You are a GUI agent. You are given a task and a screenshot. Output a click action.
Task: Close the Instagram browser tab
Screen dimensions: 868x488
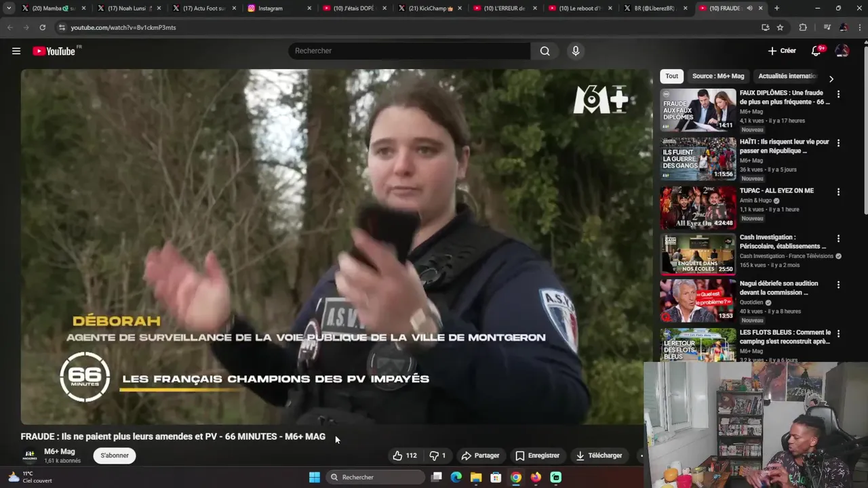point(309,8)
